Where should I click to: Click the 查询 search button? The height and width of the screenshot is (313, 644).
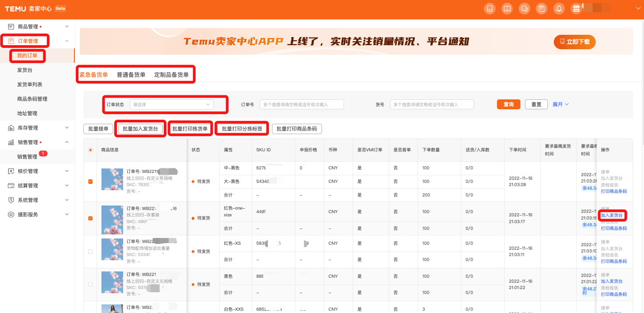tap(508, 104)
